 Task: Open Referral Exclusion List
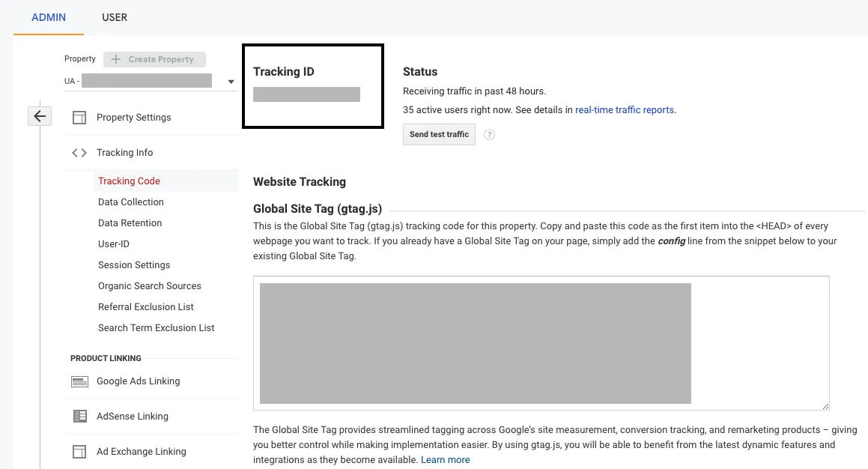point(145,307)
